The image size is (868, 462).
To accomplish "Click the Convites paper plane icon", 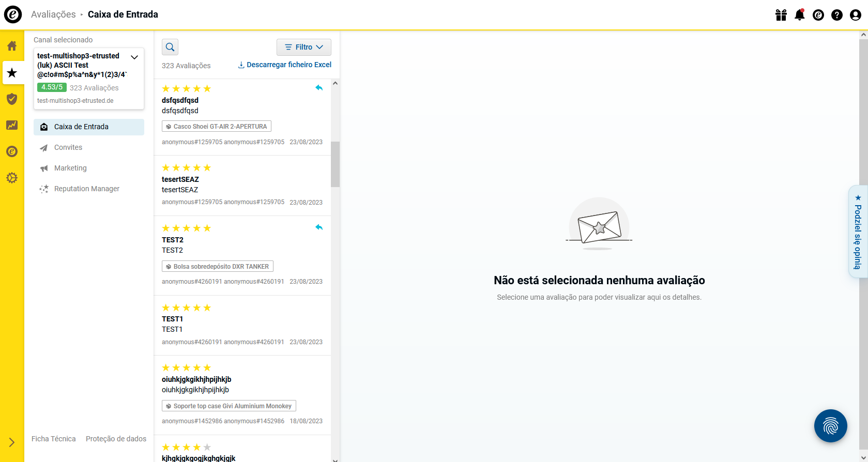I will [44, 148].
